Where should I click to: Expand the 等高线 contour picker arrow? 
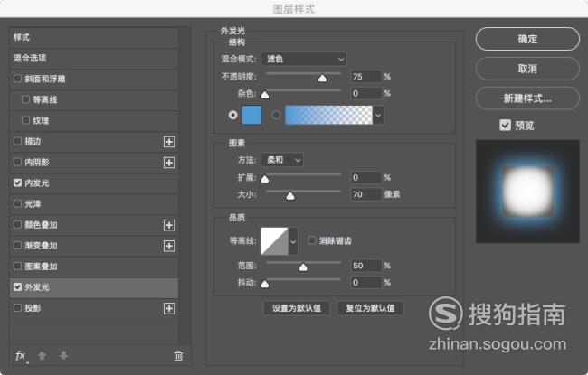[x=293, y=241]
